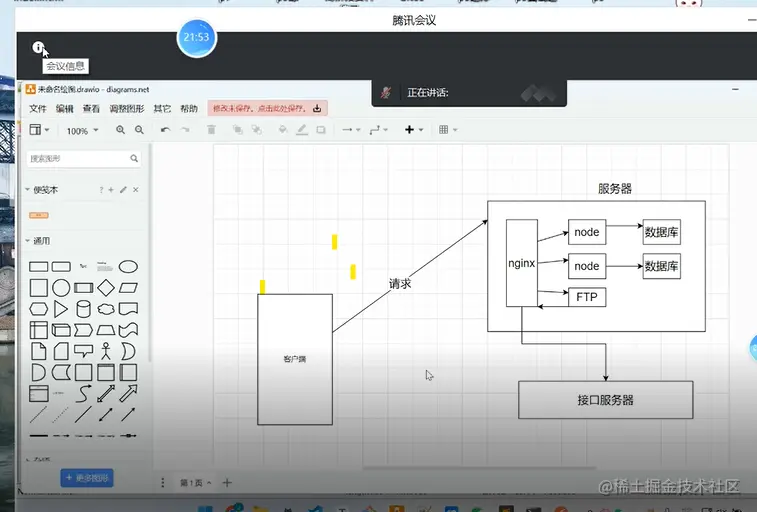The image size is (757, 512).
Task: Open the 帮助 menu
Action: [189, 109]
